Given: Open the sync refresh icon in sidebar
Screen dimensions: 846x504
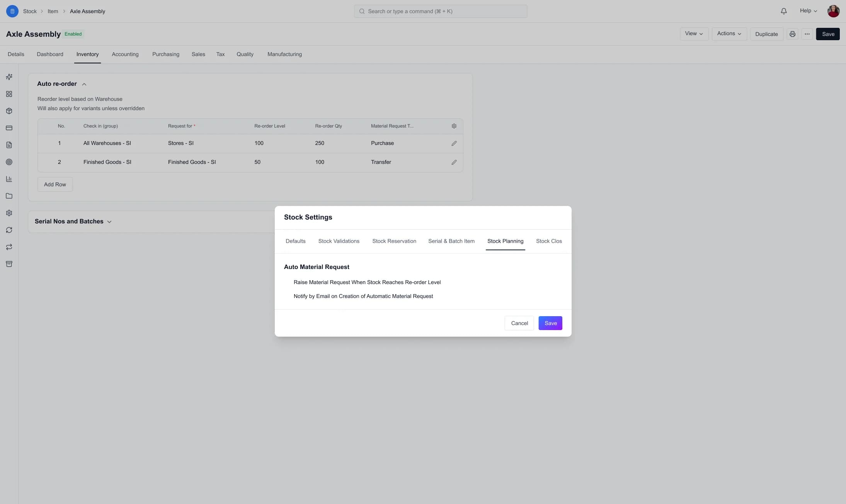Looking at the screenshot, I should 9,230.
